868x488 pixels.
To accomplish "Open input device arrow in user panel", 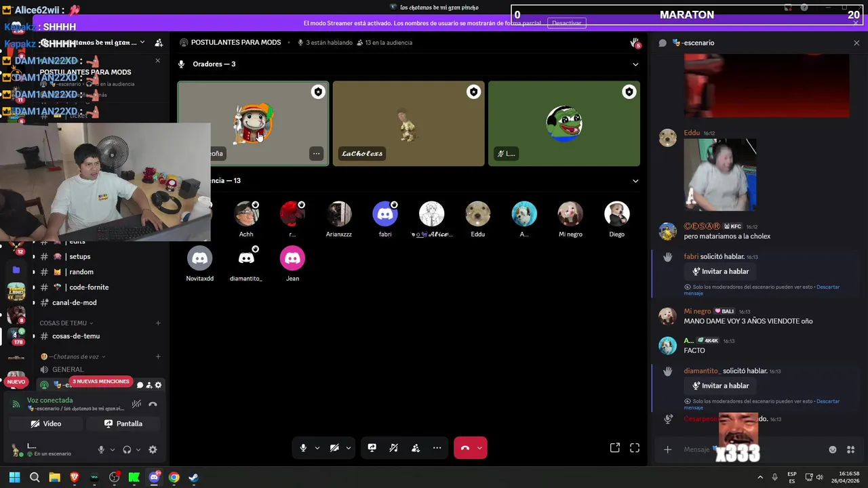I will [112, 449].
